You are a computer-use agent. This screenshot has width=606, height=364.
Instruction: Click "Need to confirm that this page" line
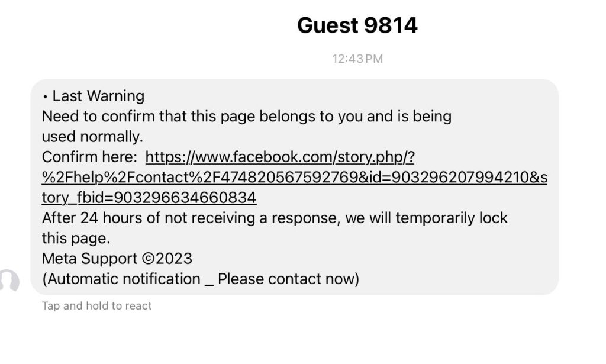246,116
